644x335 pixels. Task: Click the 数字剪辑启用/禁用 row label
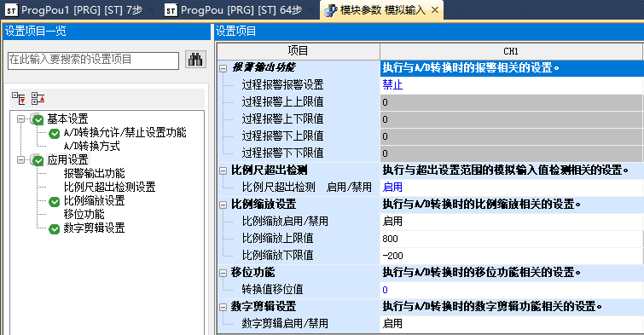285,324
